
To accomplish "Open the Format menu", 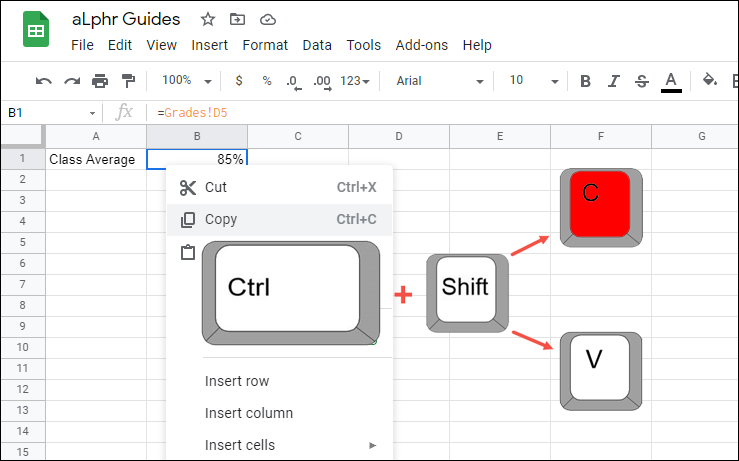I will [x=265, y=45].
